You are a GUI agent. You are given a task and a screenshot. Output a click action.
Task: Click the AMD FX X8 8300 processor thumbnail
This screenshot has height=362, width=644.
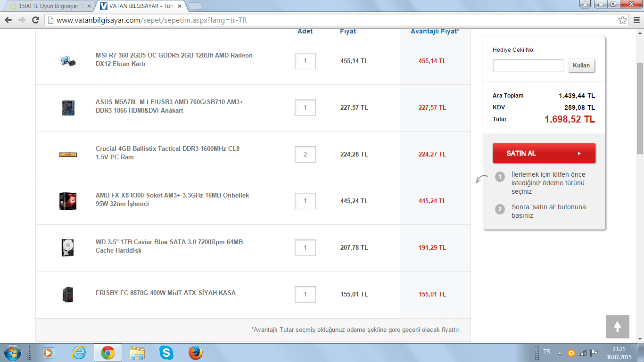[68, 201]
